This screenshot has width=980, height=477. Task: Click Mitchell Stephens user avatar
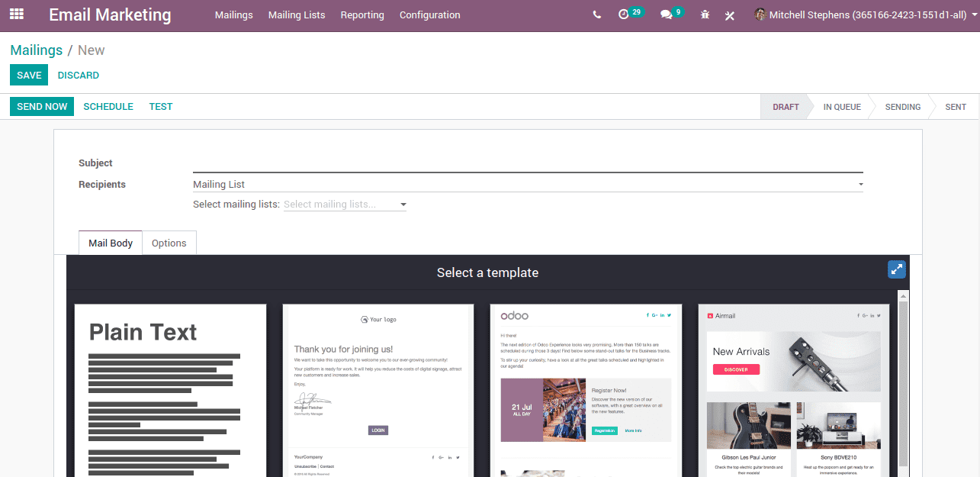(760, 15)
